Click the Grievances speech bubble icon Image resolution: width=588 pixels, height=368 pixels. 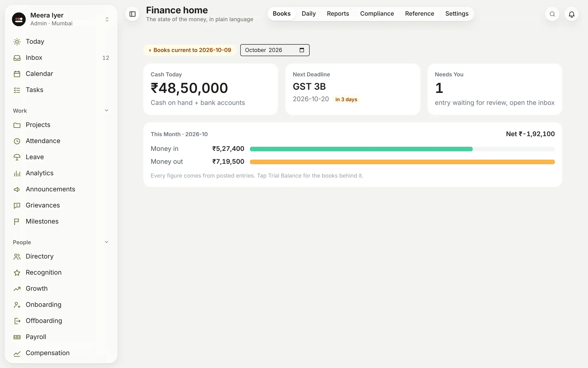17,205
